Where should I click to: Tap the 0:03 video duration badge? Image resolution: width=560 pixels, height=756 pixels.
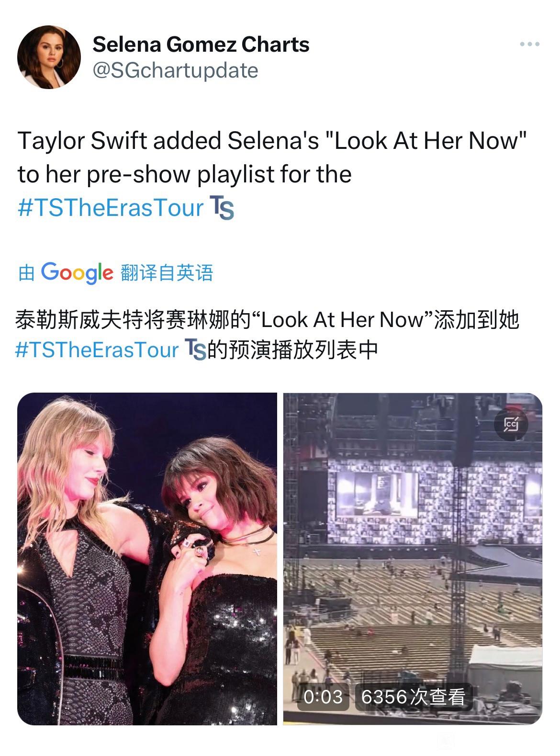pos(323,697)
